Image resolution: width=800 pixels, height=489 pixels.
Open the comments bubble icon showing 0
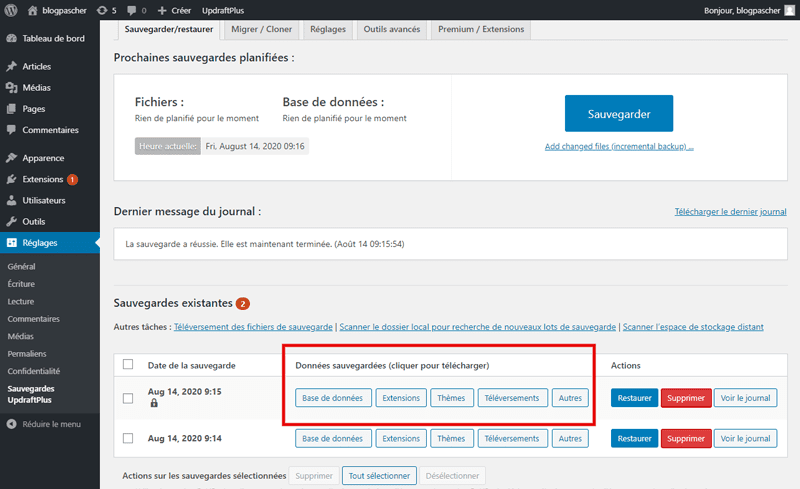point(132,10)
